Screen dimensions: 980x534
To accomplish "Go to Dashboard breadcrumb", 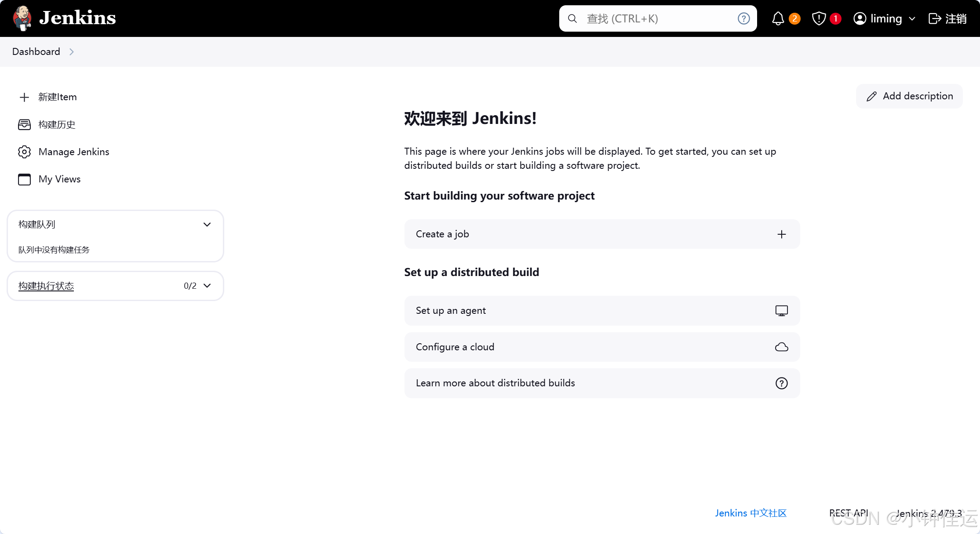I will (x=36, y=51).
